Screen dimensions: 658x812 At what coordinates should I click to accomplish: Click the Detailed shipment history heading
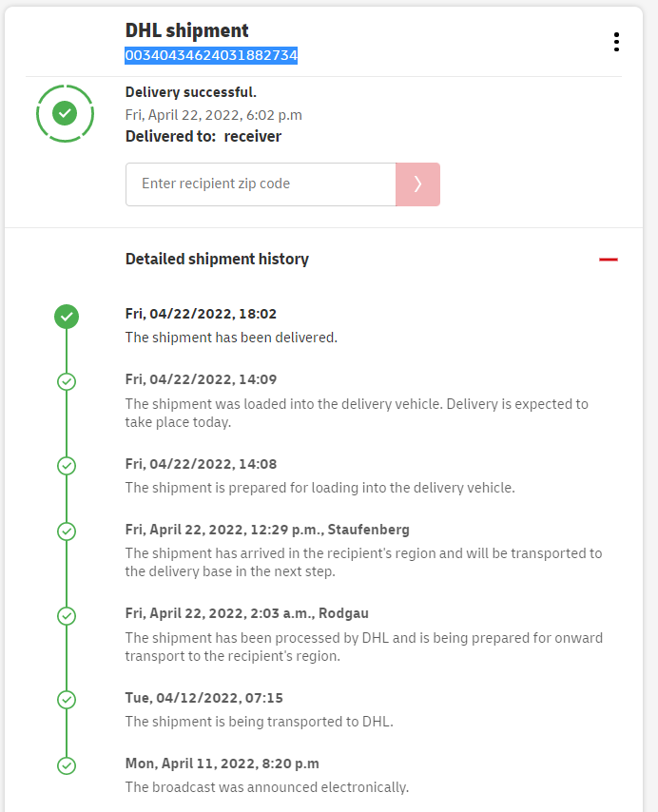(x=217, y=259)
